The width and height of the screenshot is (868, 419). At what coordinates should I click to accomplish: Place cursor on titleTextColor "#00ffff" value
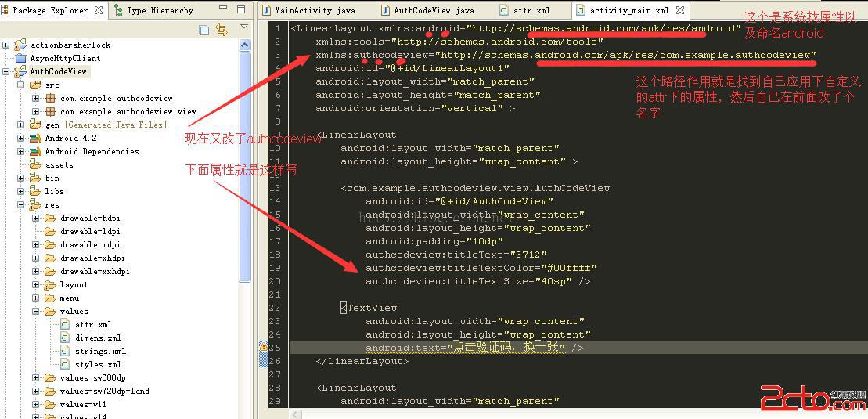pyautogui.click(x=569, y=268)
